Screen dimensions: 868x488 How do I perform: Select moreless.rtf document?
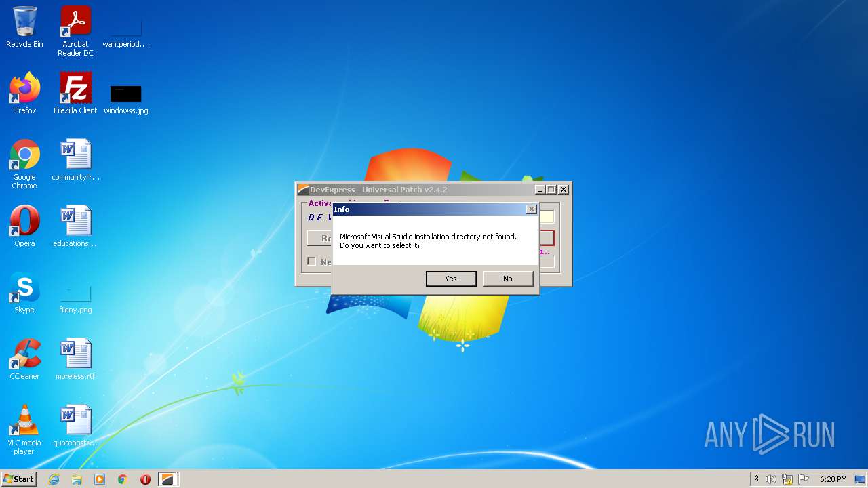pyautogui.click(x=75, y=359)
